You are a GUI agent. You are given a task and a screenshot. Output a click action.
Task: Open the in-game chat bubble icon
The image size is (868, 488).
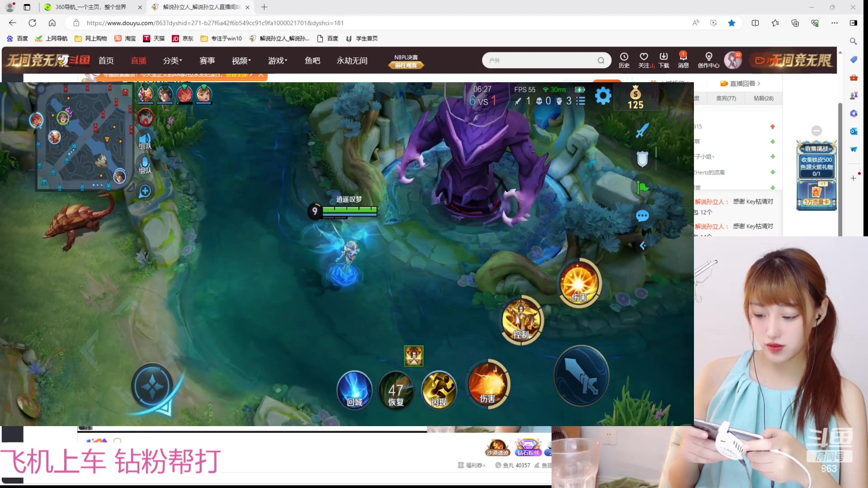[642, 216]
